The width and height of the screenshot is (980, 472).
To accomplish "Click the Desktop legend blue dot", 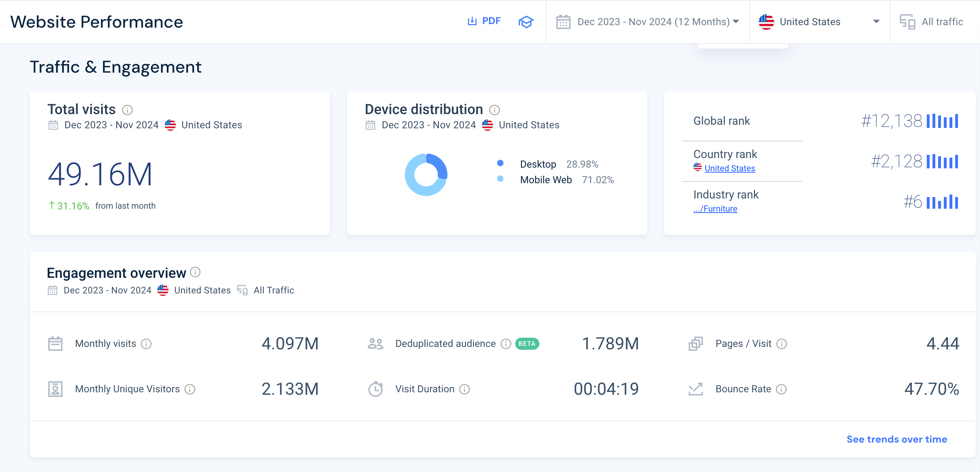I will (500, 163).
